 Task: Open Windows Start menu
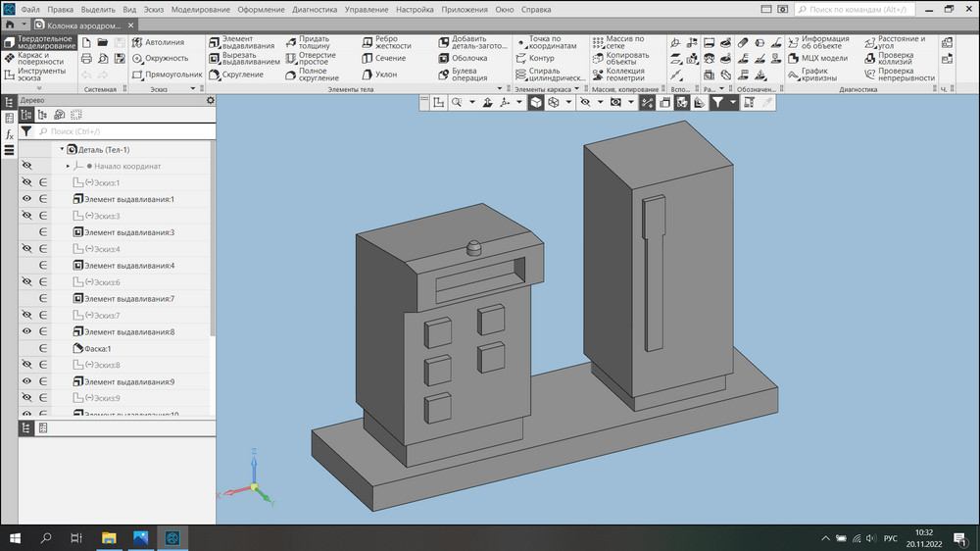tap(15, 538)
